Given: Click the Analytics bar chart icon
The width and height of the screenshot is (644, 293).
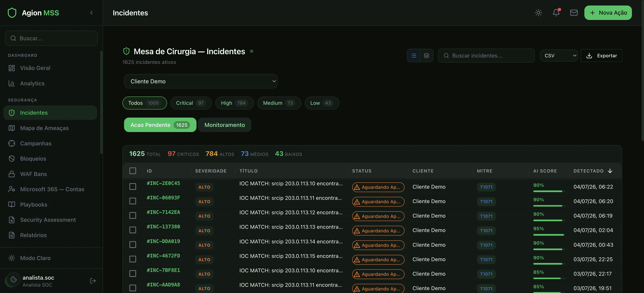Looking at the screenshot, I should click(12, 83).
